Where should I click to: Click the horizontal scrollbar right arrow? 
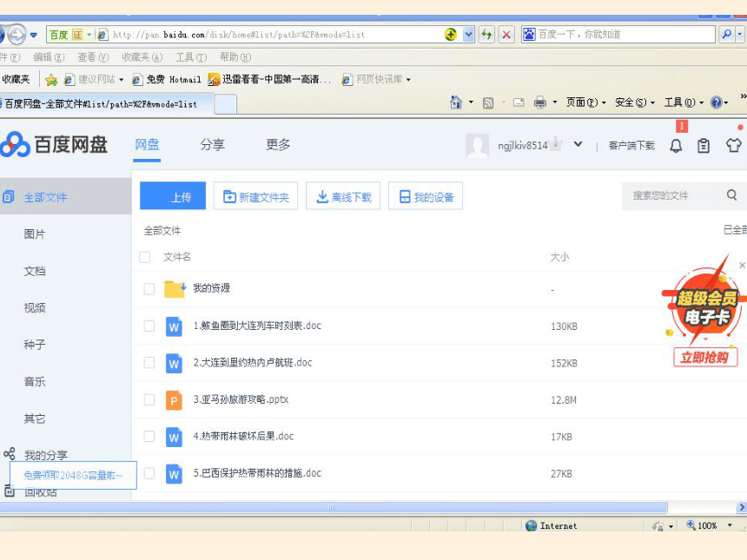741,507
